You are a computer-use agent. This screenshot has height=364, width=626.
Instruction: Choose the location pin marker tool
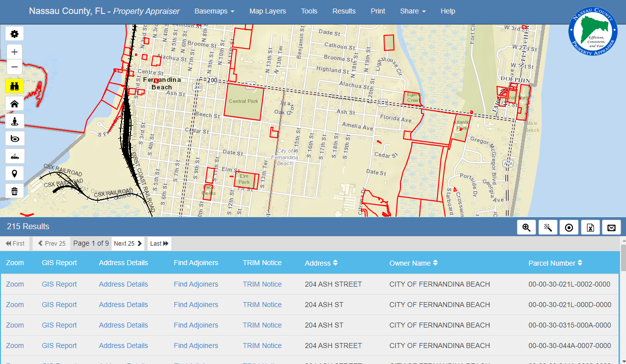coord(14,173)
